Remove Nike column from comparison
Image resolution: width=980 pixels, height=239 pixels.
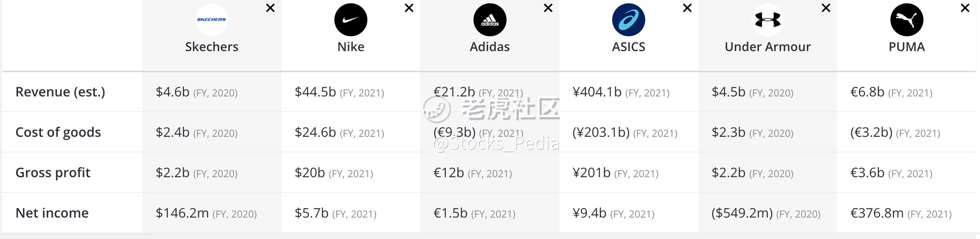[x=409, y=8]
